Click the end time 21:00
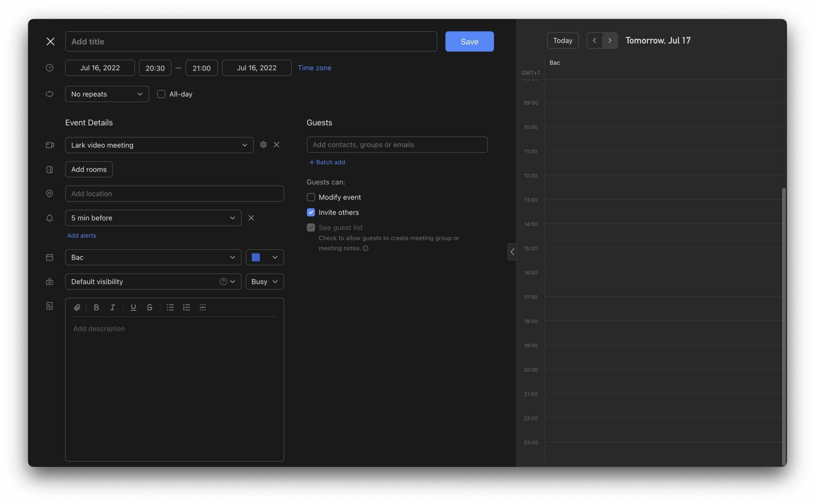Image resolution: width=815 pixels, height=504 pixels. [202, 68]
